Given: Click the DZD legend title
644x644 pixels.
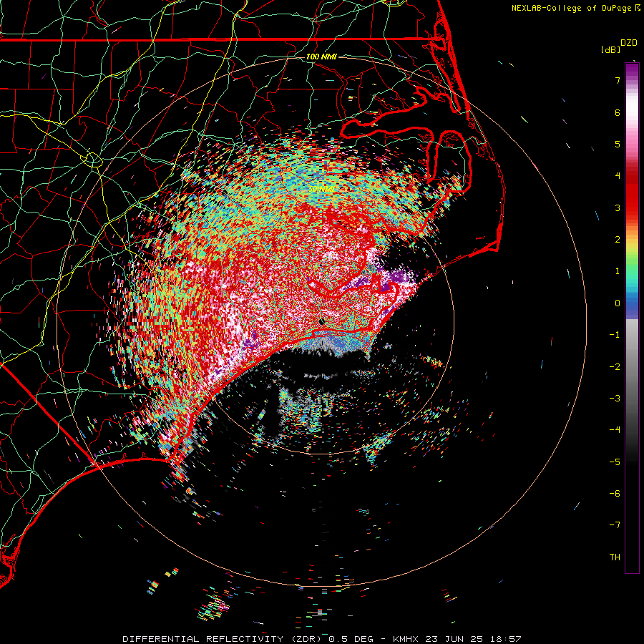Looking at the screenshot, I should click(629, 43).
